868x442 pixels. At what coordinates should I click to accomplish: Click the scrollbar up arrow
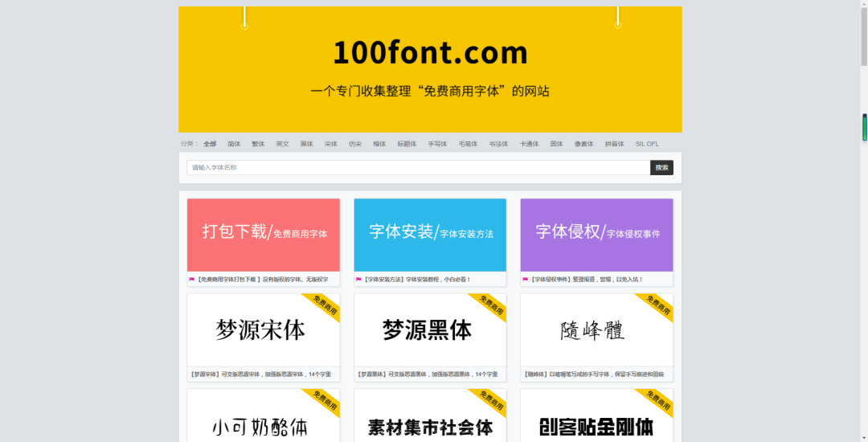(x=864, y=3)
